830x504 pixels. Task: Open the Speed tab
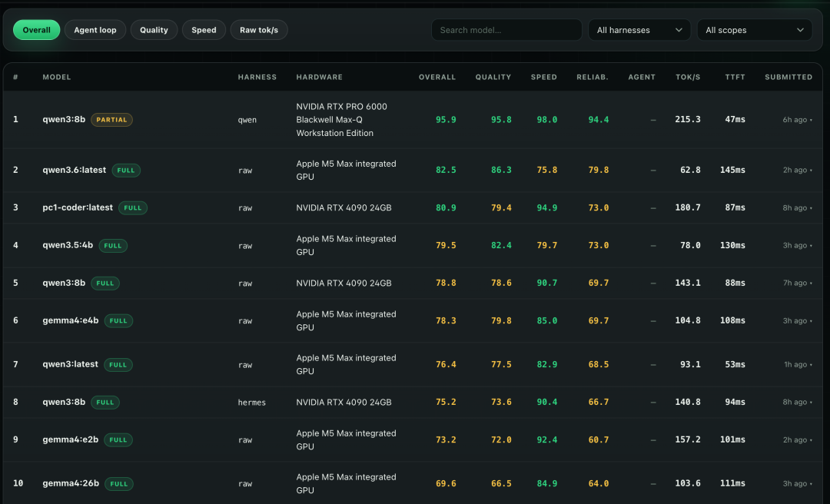[204, 30]
